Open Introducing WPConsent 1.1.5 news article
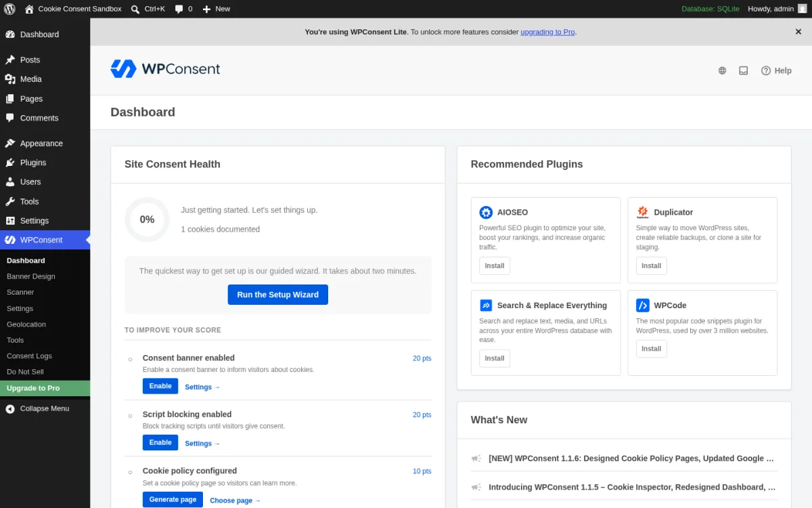This screenshot has height=508, width=812. coord(632,487)
